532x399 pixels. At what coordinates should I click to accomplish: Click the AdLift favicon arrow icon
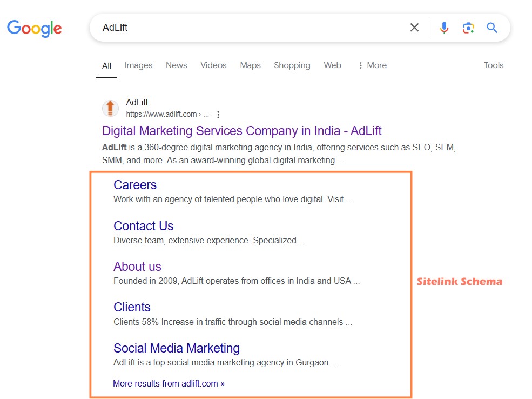pyautogui.click(x=110, y=108)
